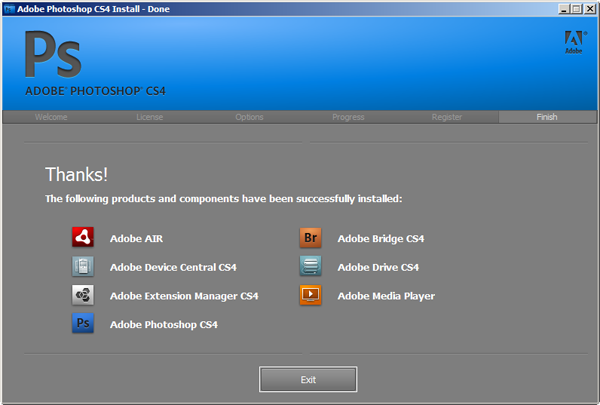This screenshot has width=600, height=405.
Task: Click the Adobe logo in header corner
Action: coord(574,41)
